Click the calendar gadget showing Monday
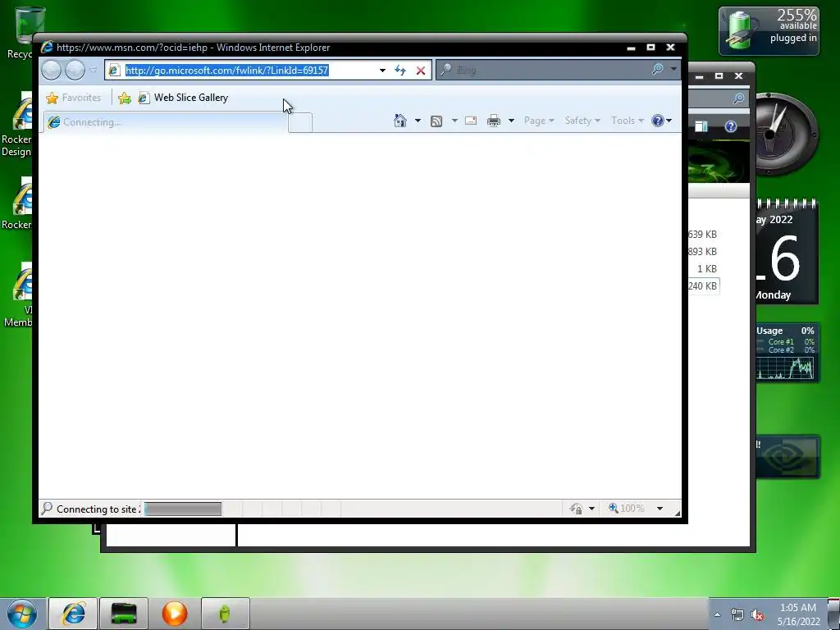Screen dimensions: 840x630 787,252
